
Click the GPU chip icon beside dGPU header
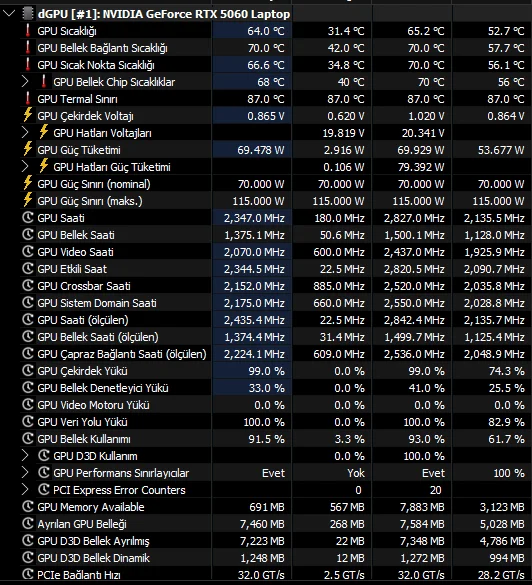28,14
